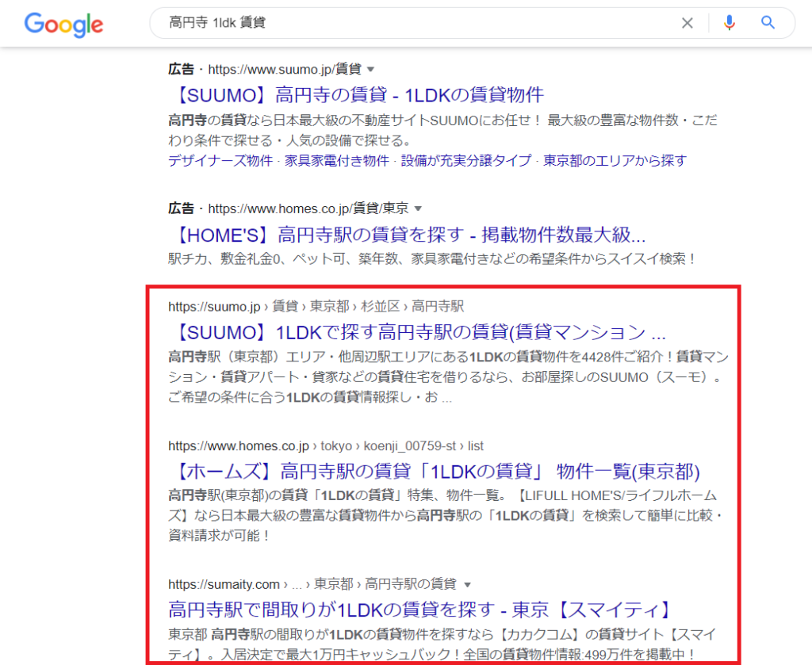Click snippet mentioning 最大1万円キャッシュバック

tap(442, 644)
